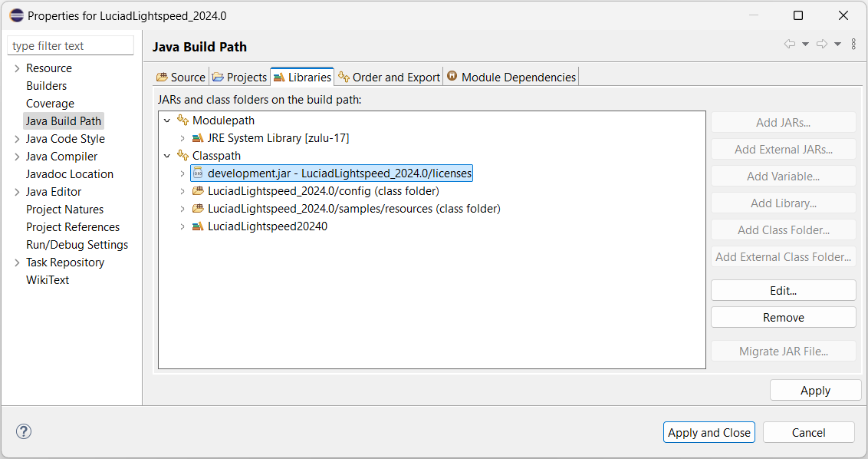This screenshot has width=868, height=459.
Task: Select the Java Editor sidebar item
Action: click(54, 192)
